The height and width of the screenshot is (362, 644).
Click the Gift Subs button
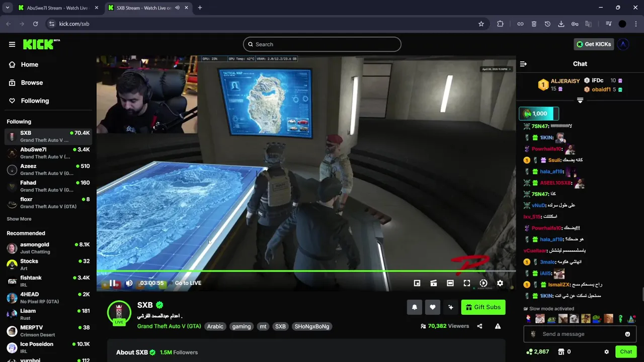pyautogui.click(x=483, y=307)
